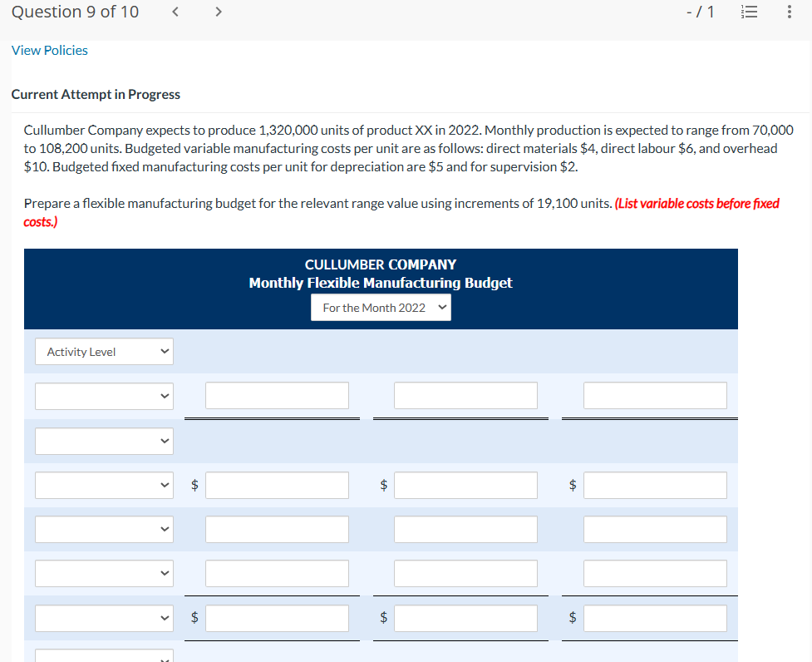Image resolution: width=812 pixels, height=662 pixels.
Task: Open the dropdown next to the bottom dollar row
Action: click(x=104, y=617)
